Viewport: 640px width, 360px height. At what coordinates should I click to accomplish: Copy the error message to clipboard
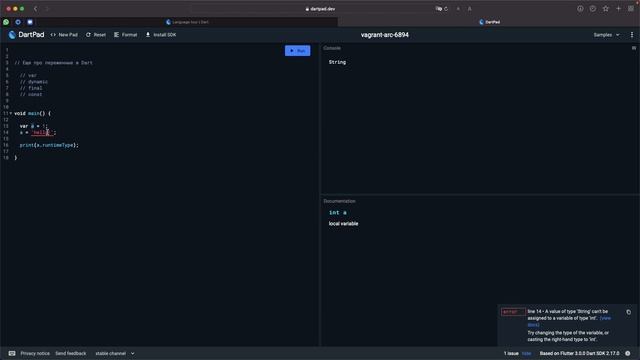tap(629, 312)
